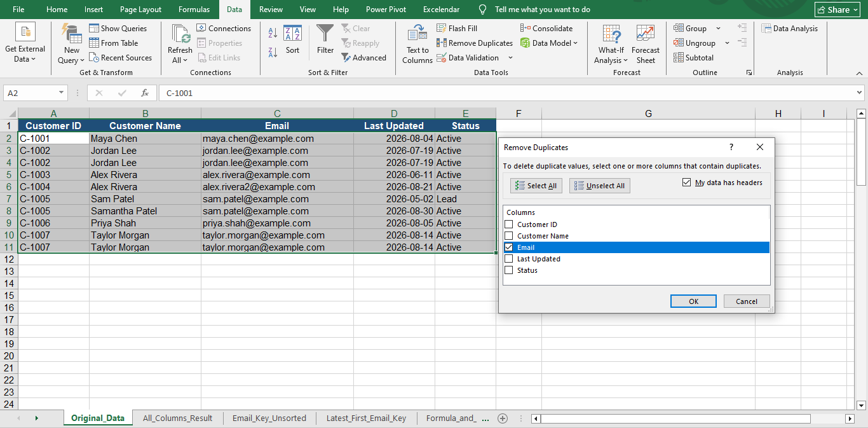The width and height of the screenshot is (868, 428).
Task: Uncheck the Email column box
Action: pyautogui.click(x=508, y=247)
